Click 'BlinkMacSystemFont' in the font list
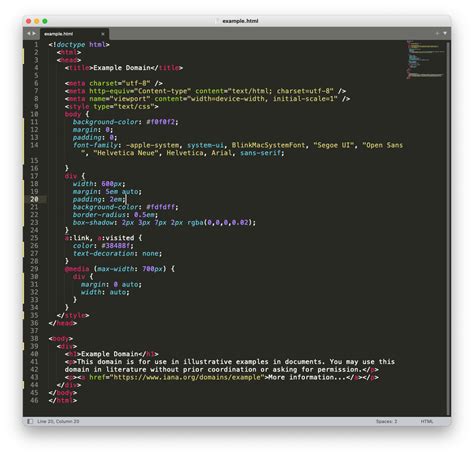Image resolution: width=474 pixels, height=456 pixels. (x=268, y=145)
